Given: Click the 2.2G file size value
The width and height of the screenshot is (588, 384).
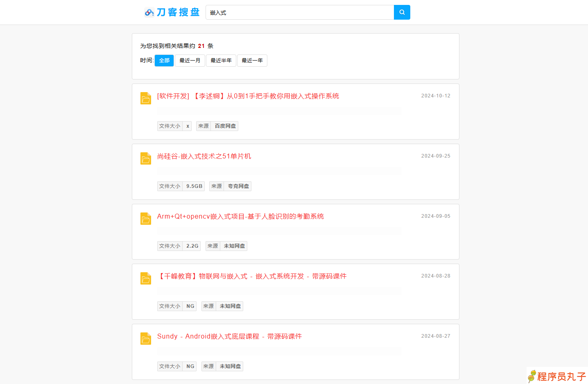Looking at the screenshot, I should 192,246.
